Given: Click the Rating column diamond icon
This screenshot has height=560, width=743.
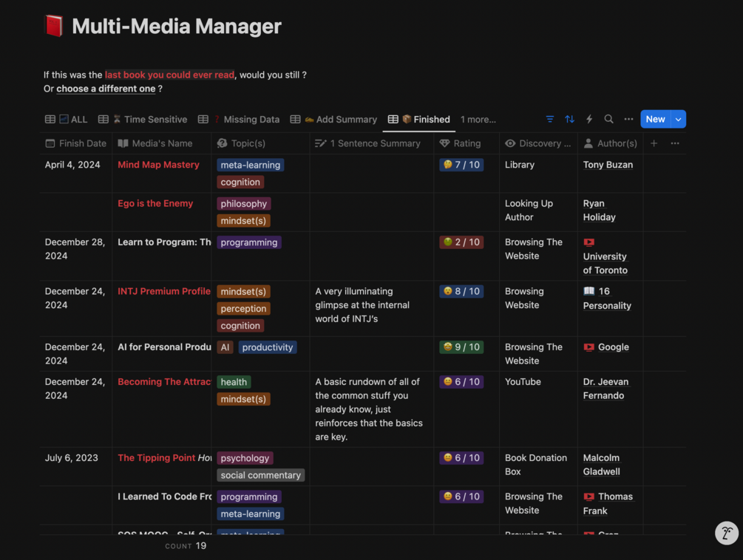Looking at the screenshot, I should [x=444, y=143].
